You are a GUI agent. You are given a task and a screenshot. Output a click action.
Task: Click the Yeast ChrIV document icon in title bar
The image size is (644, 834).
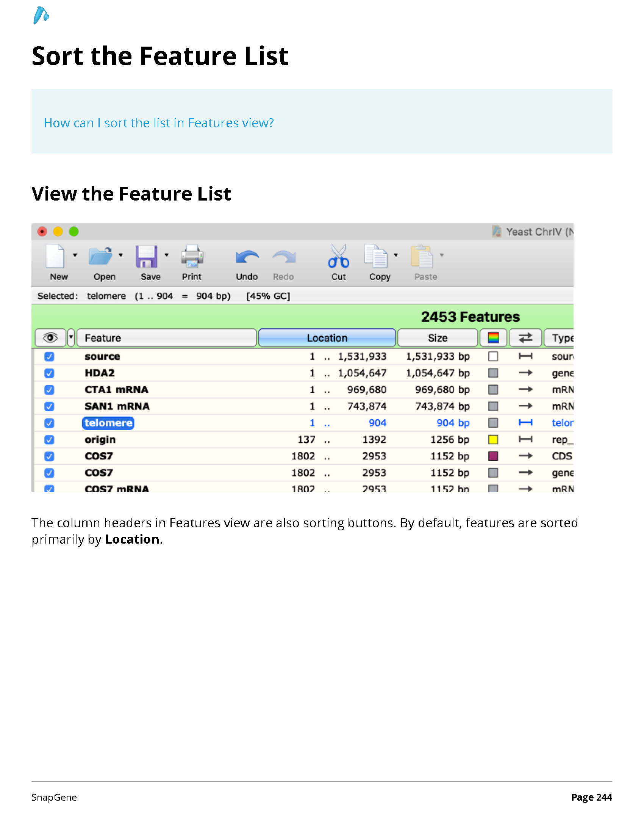pyautogui.click(x=497, y=231)
